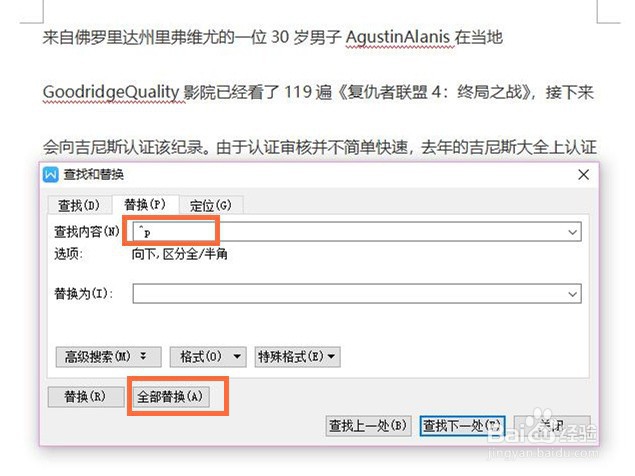Click the underlined word AgustinAlanis in document

(x=398, y=37)
